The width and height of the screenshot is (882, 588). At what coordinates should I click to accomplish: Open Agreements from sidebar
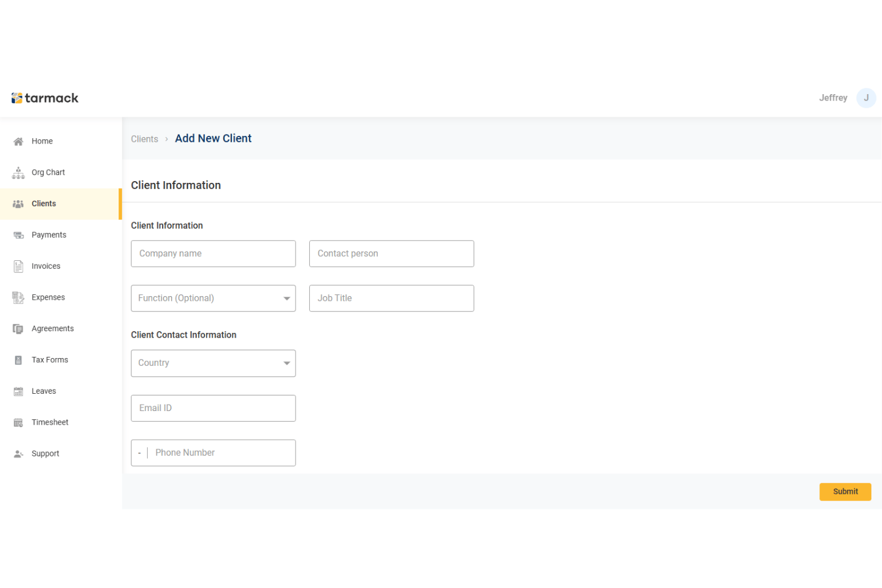point(61,329)
